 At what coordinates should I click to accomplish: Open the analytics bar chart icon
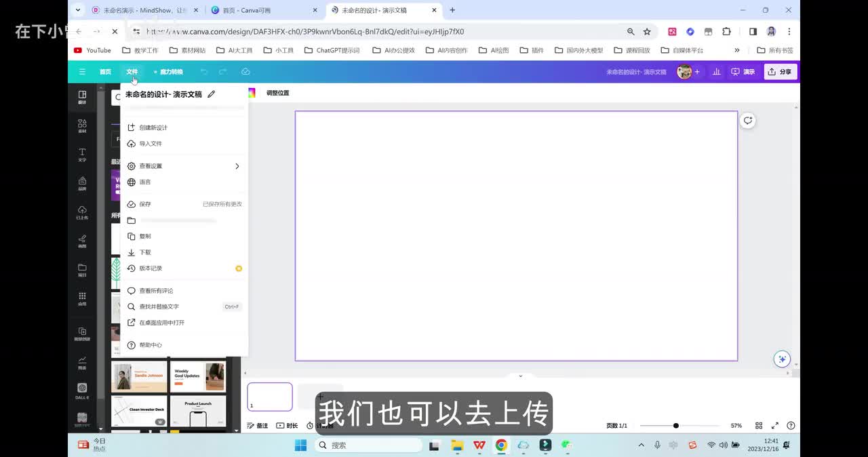click(x=716, y=72)
